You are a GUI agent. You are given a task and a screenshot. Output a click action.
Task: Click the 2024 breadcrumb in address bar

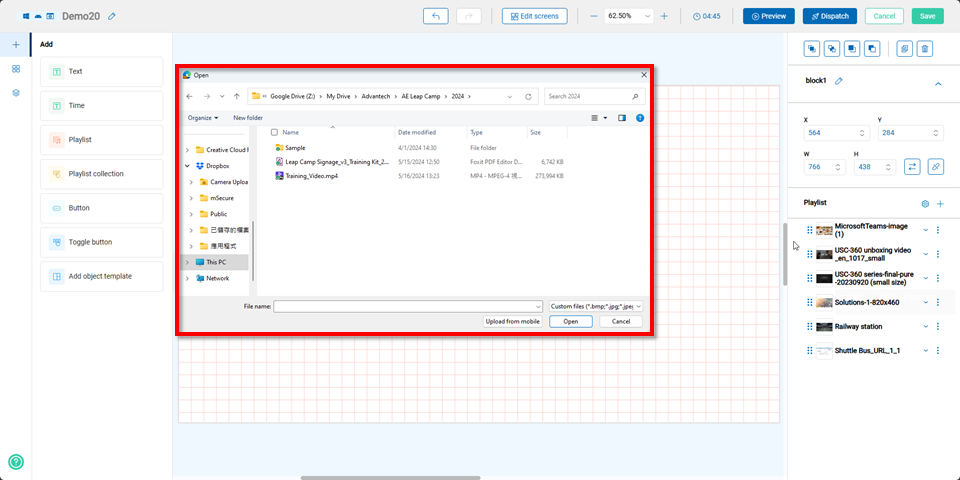pos(457,96)
